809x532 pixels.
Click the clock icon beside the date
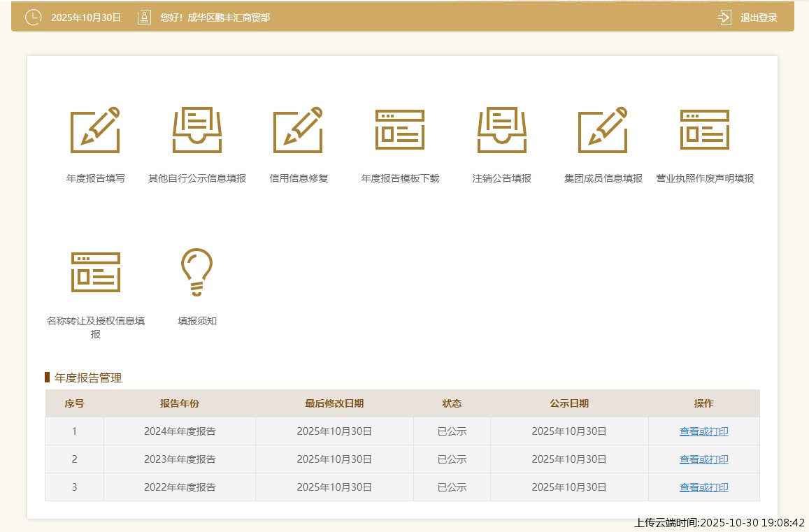click(33, 17)
